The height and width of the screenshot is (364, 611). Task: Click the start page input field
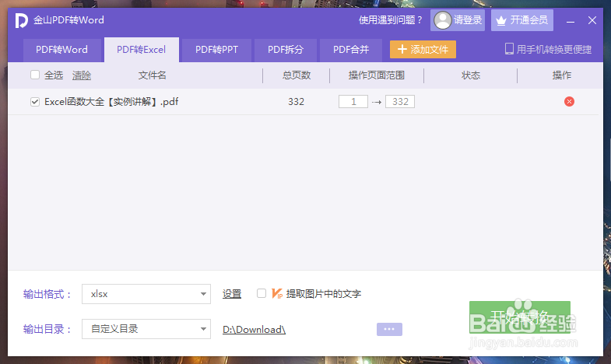point(353,102)
